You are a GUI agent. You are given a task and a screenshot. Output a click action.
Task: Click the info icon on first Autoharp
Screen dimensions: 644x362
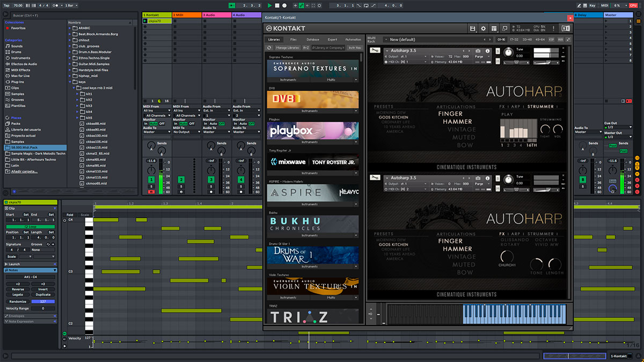click(487, 51)
